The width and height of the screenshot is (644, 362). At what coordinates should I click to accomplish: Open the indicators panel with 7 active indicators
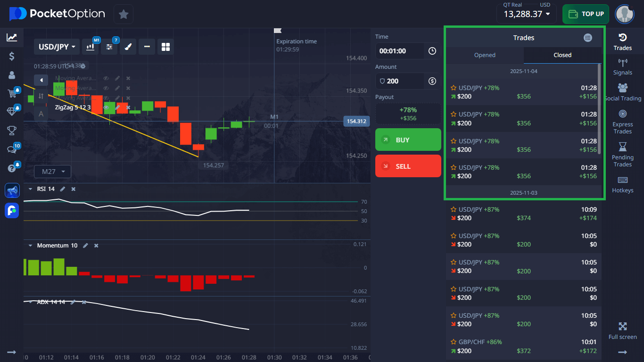coord(109,47)
